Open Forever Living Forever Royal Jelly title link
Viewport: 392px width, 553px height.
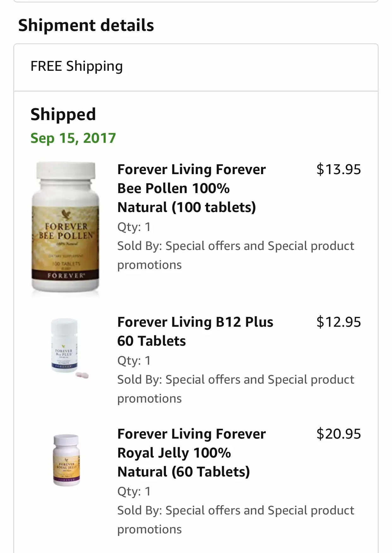pyautogui.click(x=191, y=453)
